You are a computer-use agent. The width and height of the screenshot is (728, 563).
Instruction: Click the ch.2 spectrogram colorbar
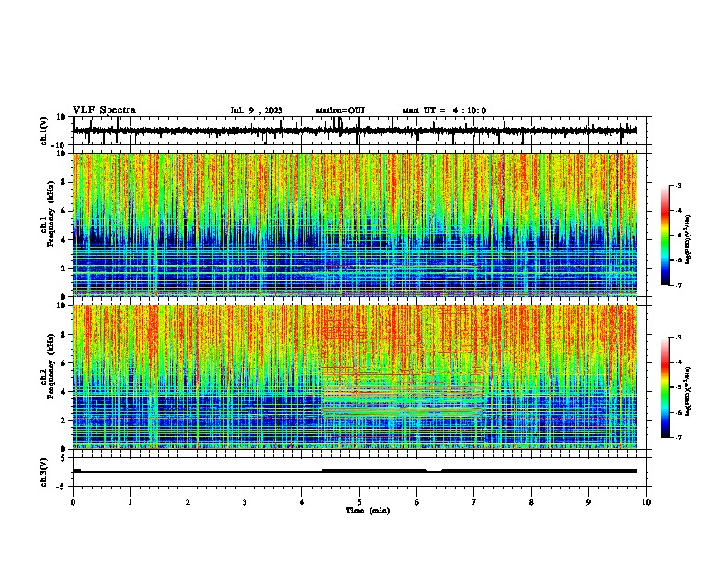coord(665,387)
